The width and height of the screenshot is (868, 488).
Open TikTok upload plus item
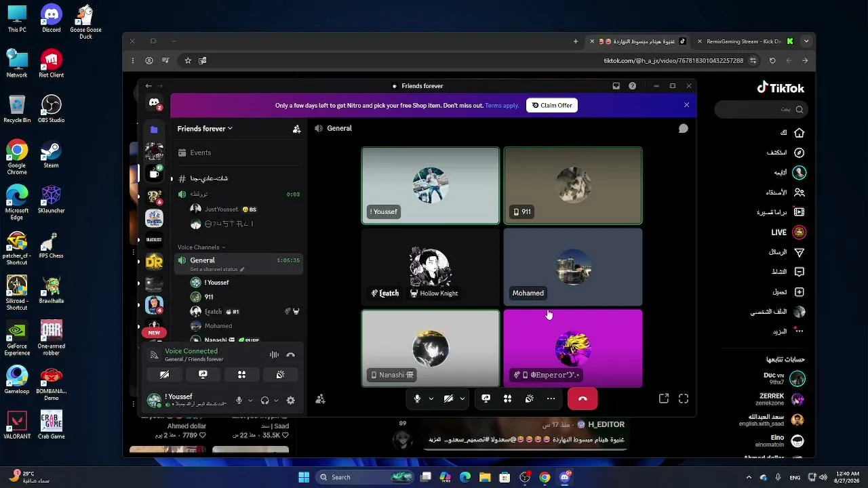point(789,292)
